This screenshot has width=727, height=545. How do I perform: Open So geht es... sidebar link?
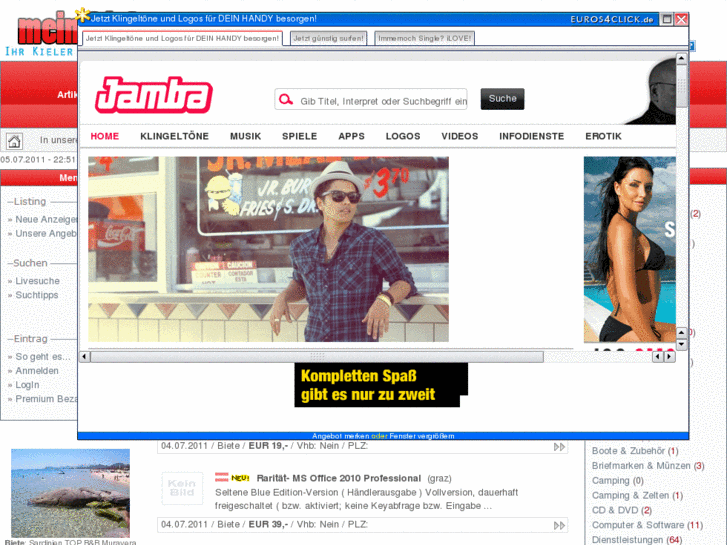pyautogui.click(x=43, y=357)
